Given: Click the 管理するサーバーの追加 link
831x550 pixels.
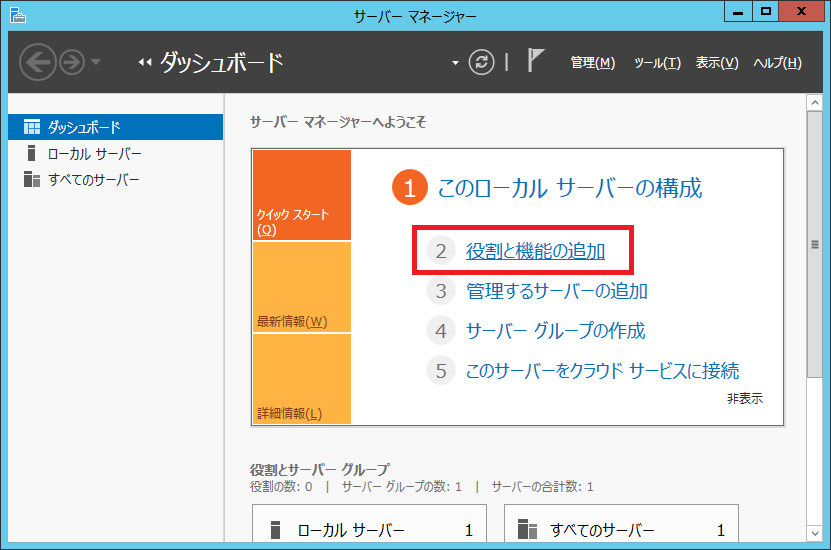Looking at the screenshot, I should click(556, 291).
